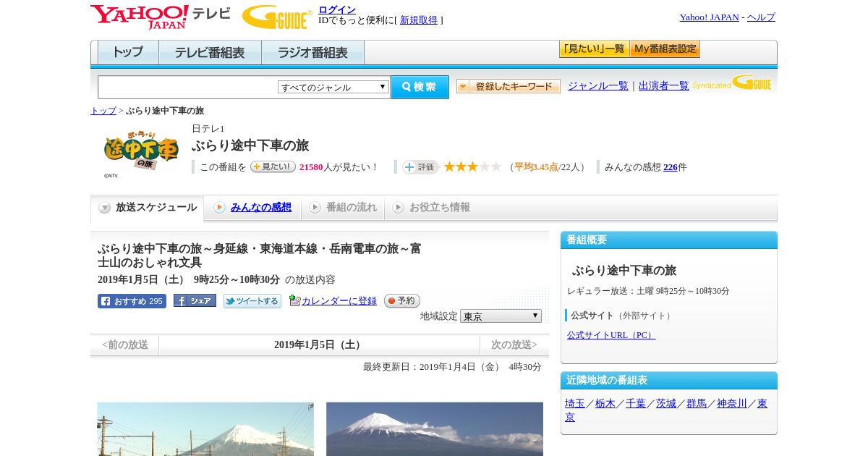This screenshot has height=456, width=868.
Task: Expand the 登録したキーワード dropdown
Action: coord(509,86)
